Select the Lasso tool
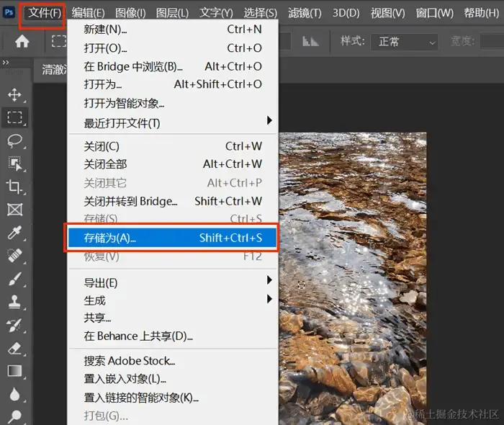The width and height of the screenshot is (504, 425). [14, 140]
